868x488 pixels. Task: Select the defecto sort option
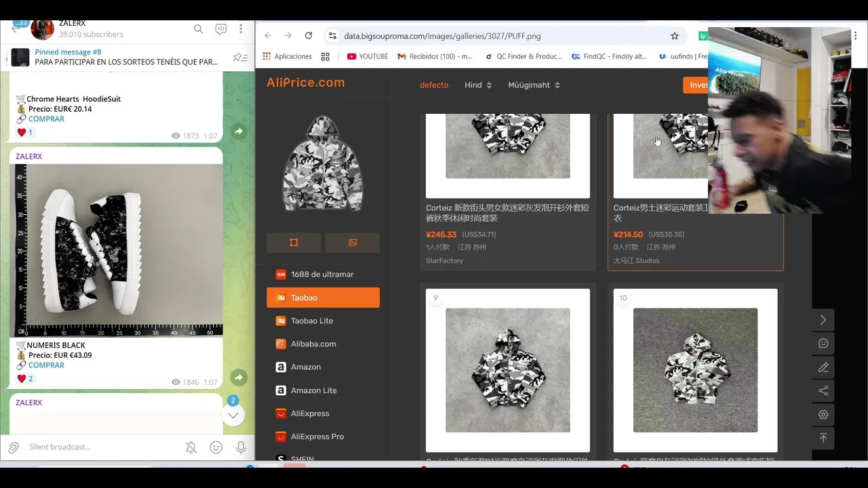click(434, 85)
